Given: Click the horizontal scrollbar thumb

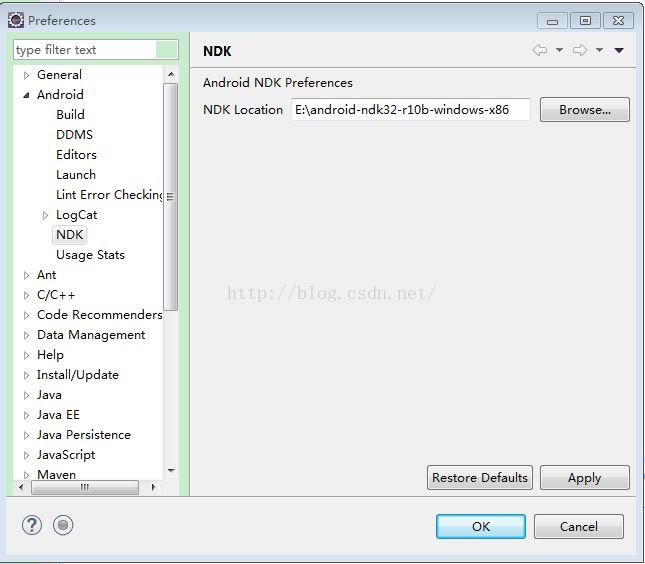Looking at the screenshot, I should [85, 487].
